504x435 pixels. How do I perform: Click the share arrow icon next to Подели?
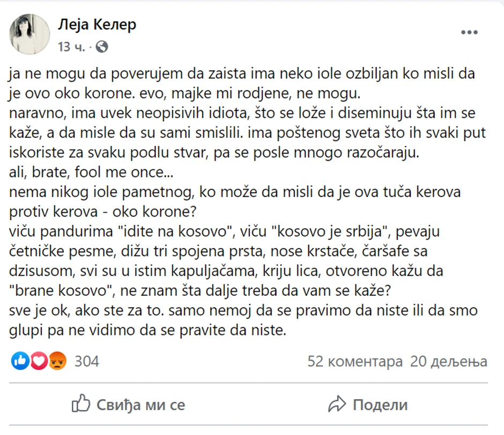pyautogui.click(x=337, y=405)
